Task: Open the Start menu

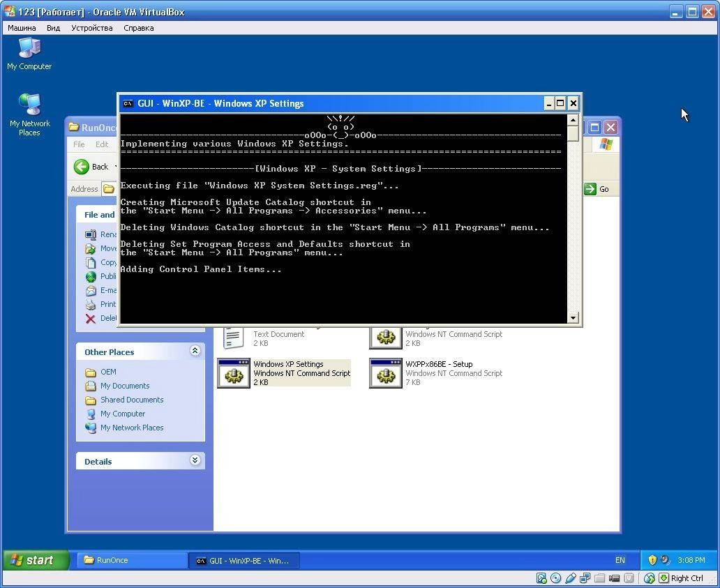Action: (36, 560)
